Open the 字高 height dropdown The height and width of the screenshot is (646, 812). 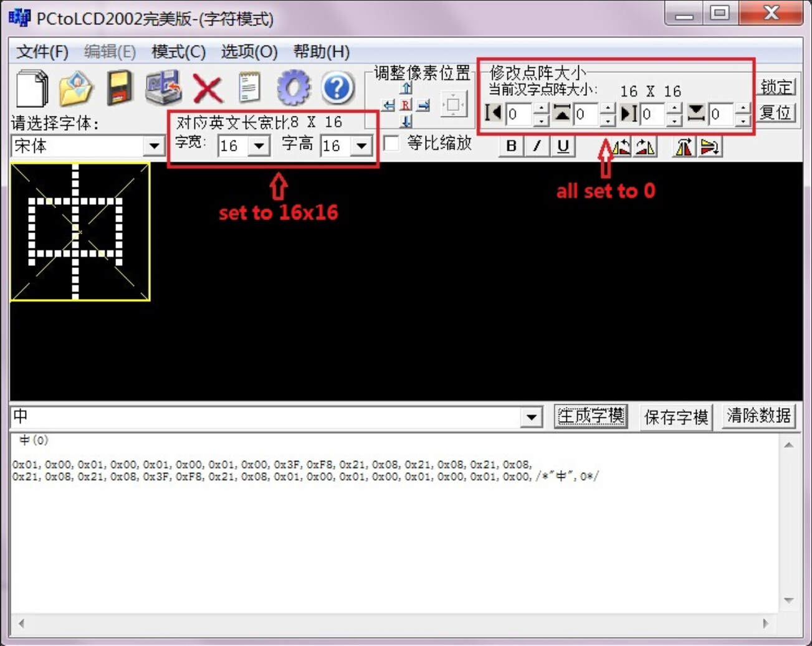pyautogui.click(x=361, y=146)
